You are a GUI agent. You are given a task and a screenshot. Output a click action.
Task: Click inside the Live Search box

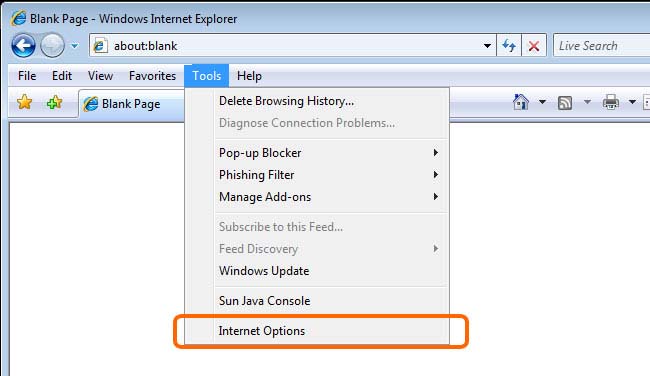[601, 46]
